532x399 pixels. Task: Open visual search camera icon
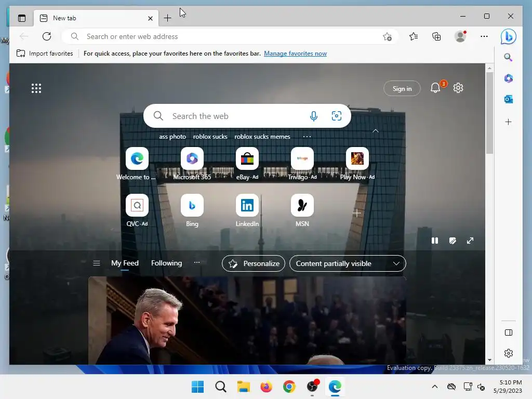point(336,116)
